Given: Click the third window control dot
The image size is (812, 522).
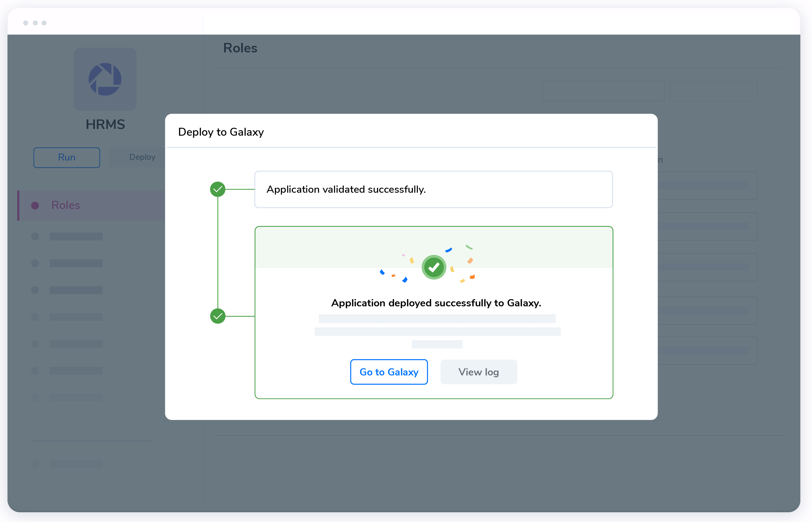Looking at the screenshot, I should tap(44, 23).
